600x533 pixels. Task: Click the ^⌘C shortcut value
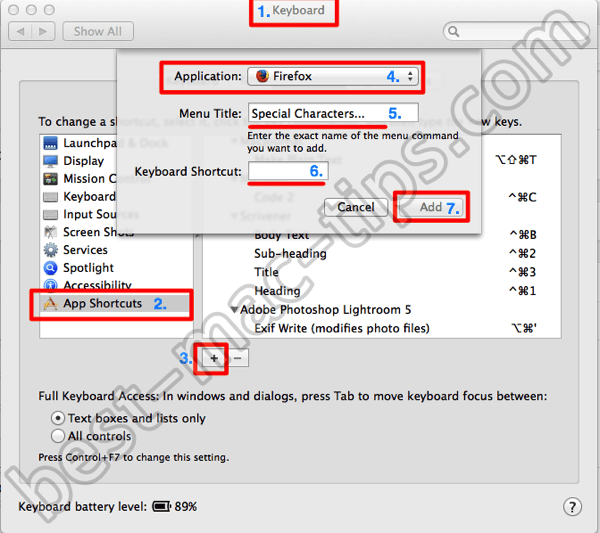coord(522,197)
